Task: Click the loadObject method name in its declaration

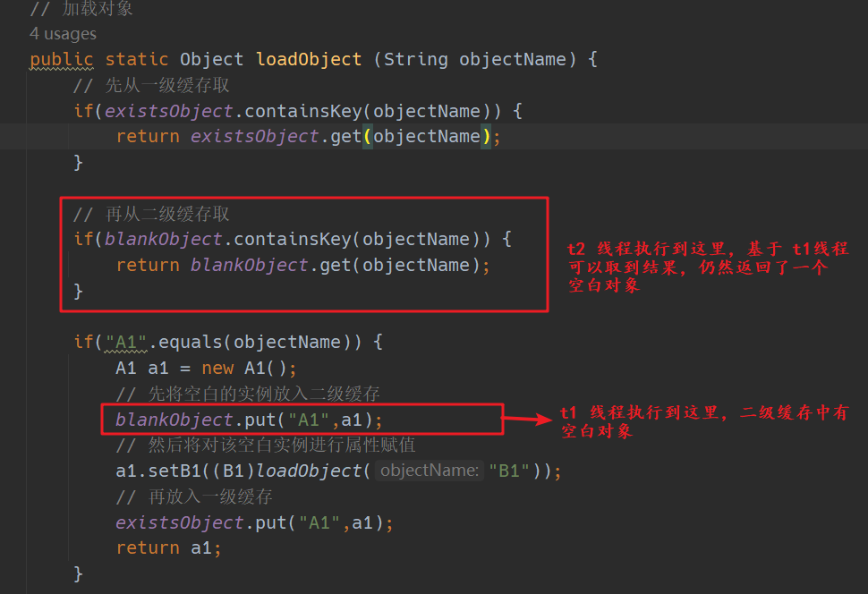Action: click(x=309, y=59)
